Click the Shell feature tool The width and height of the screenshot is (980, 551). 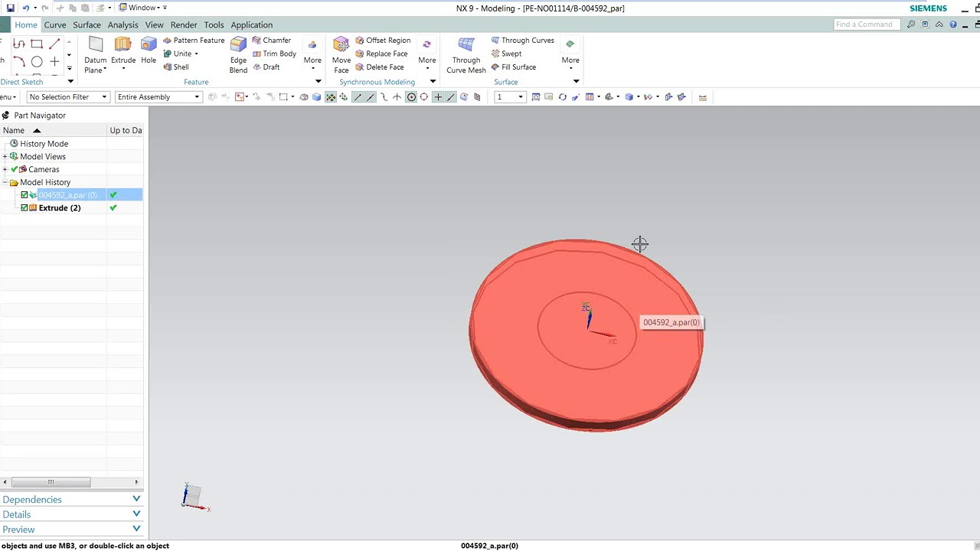pos(175,67)
